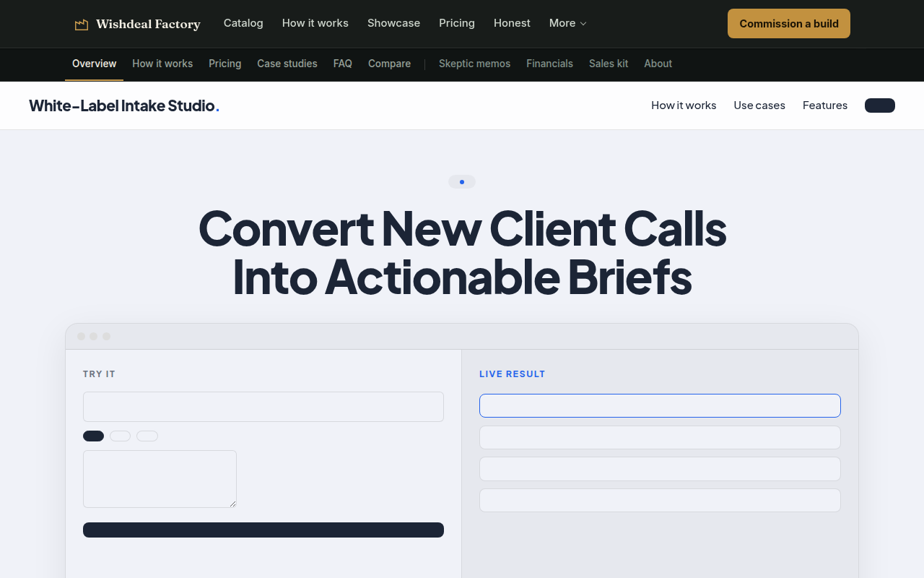The image size is (924, 578).
Task: Open How it works beside Use cases
Action: tap(684, 105)
